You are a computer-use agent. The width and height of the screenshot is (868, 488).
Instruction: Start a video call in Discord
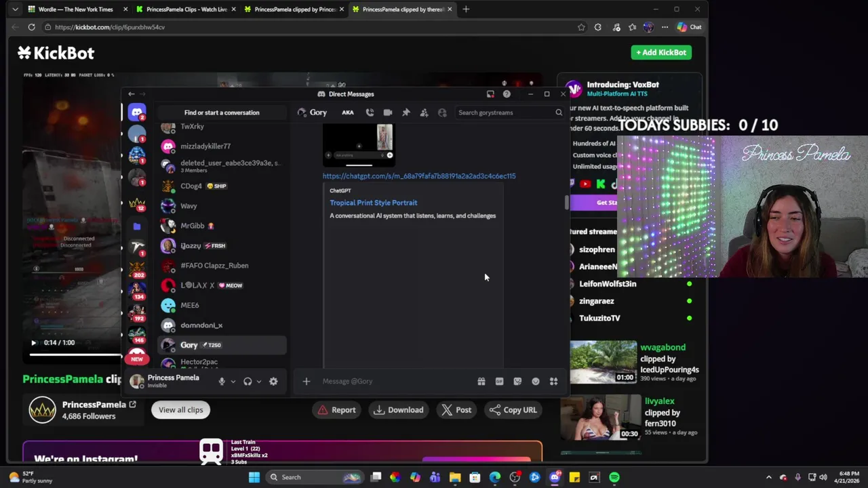pos(388,113)
